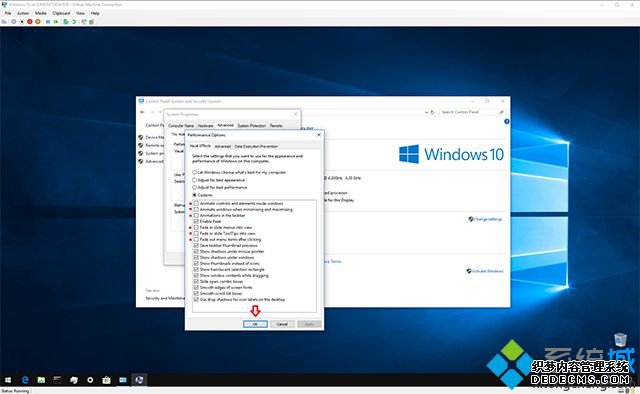Check 'Fade or slide menus into view'

tap(196, 227)
